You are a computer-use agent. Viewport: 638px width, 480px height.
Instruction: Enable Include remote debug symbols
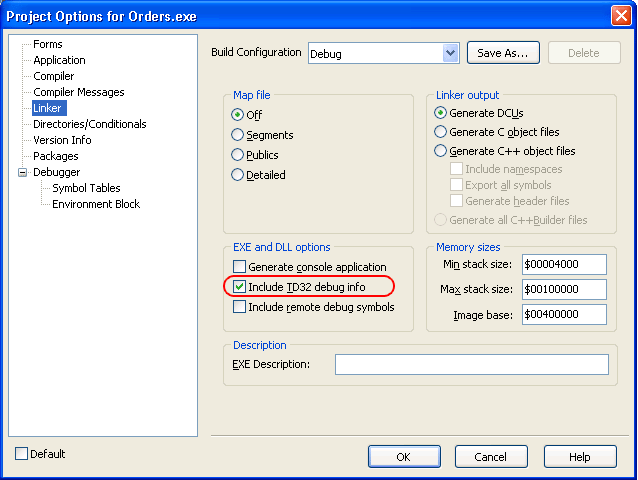tap(239, 307)
